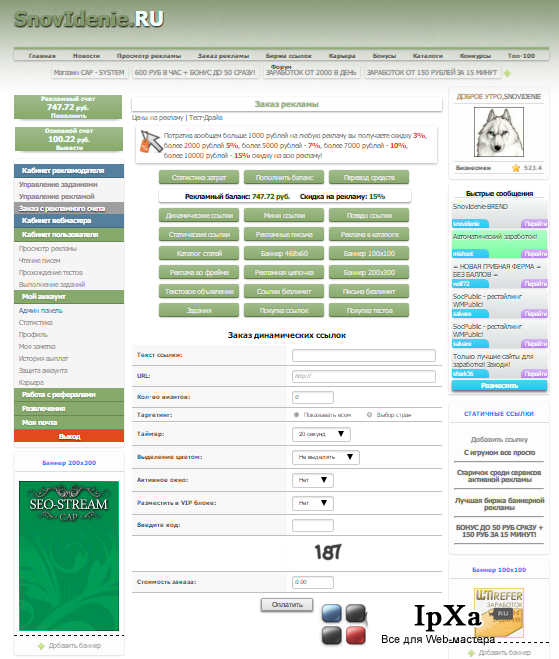Click the blue glossy square icon
Viewport: 559px width, 659px height.
coord(332,614)
